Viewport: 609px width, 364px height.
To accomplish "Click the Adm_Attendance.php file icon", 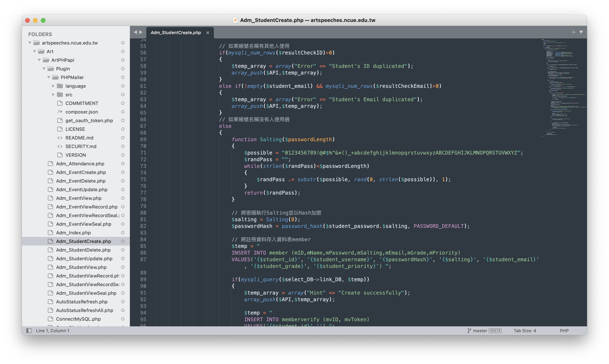I will [51, 163].
